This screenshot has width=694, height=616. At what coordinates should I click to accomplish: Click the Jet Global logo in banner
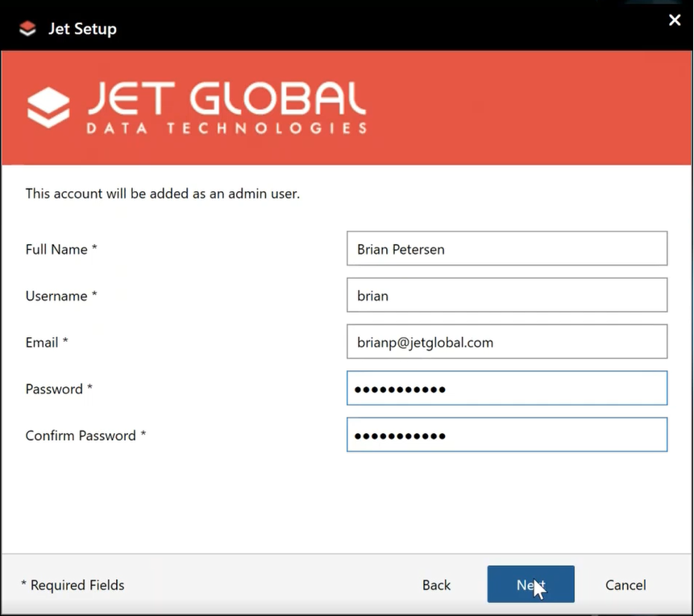(x=197, y=107)
